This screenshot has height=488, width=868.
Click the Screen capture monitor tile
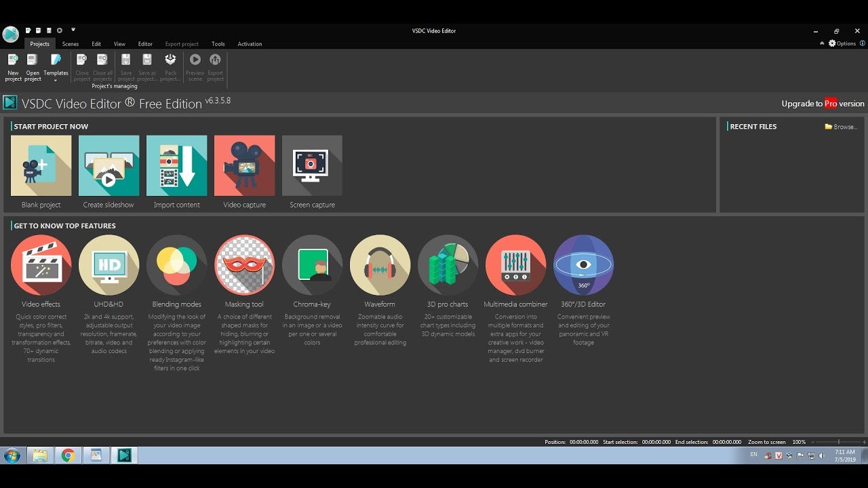tap(312, 165)
